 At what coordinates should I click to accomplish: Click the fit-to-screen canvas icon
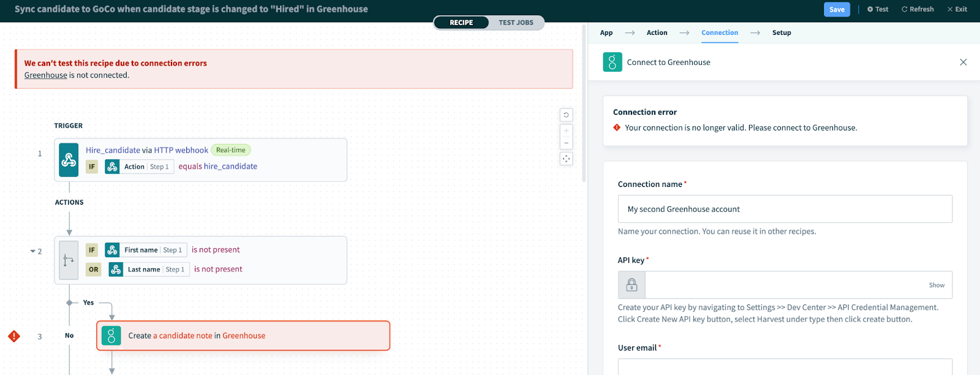(567, 159)
